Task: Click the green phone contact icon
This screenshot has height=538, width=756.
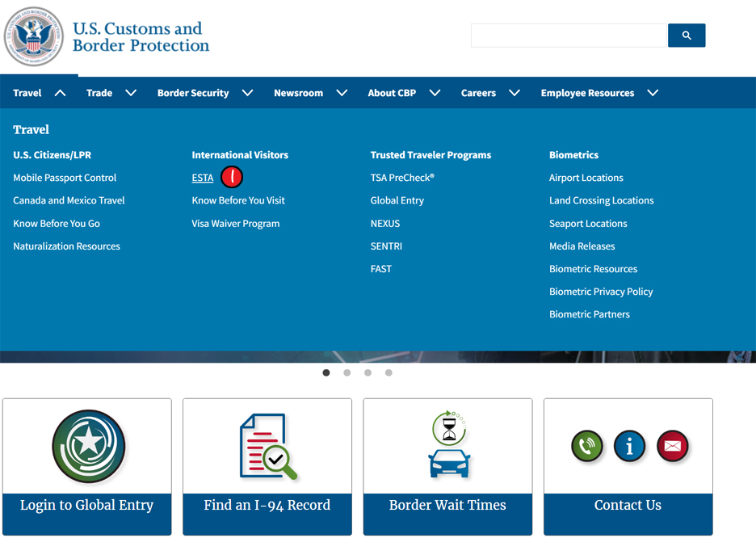Action: click(586, 446)
